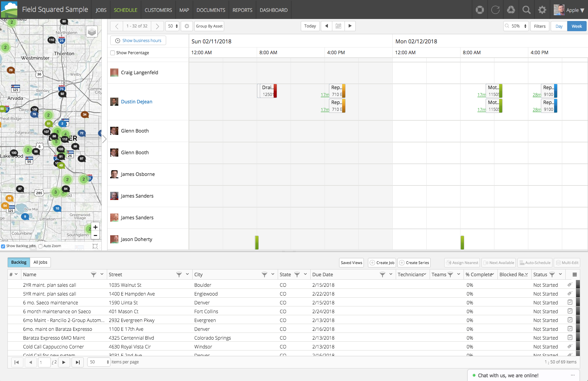Go to next day arrow

pos(350,26)
